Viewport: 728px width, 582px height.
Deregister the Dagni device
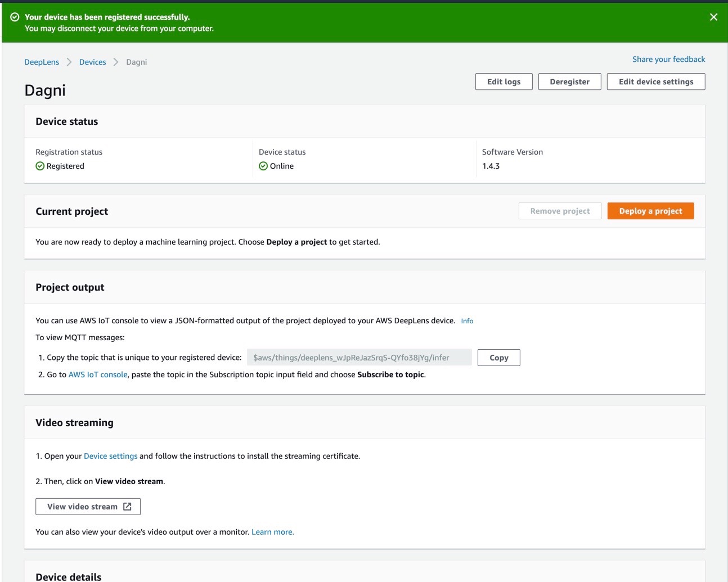(570, 82)
